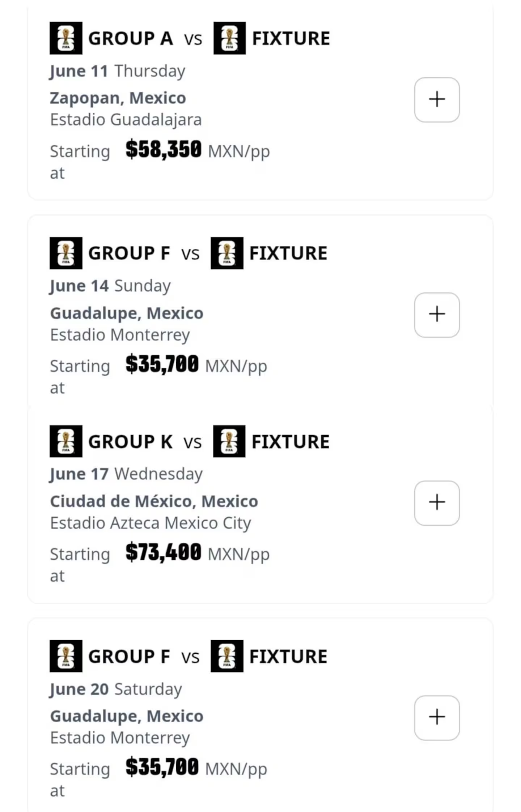Expand the June 11 Zapopan match with plus button
The image size is (521, 812).
[x=437, y=99]
